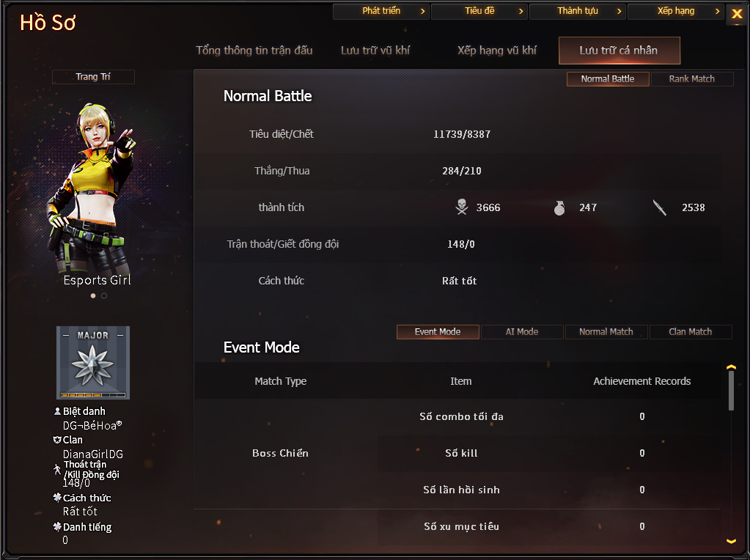The height and width of the screenshot is (560, 750).
Task: Click the knife kills icon
Action: (x=660, y=207)
